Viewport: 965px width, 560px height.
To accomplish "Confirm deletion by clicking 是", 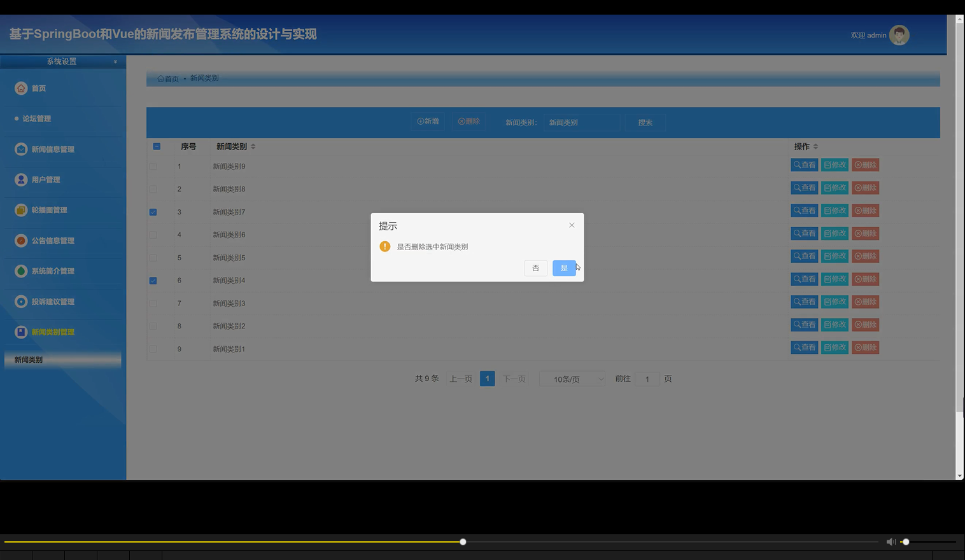I will [564, 268].
